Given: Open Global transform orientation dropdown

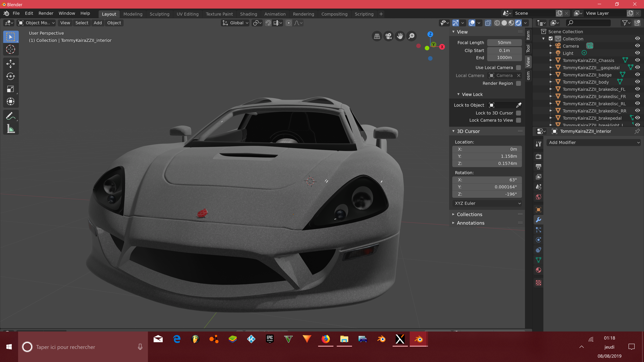Looking at the screenshot, I should pos(235,23).
